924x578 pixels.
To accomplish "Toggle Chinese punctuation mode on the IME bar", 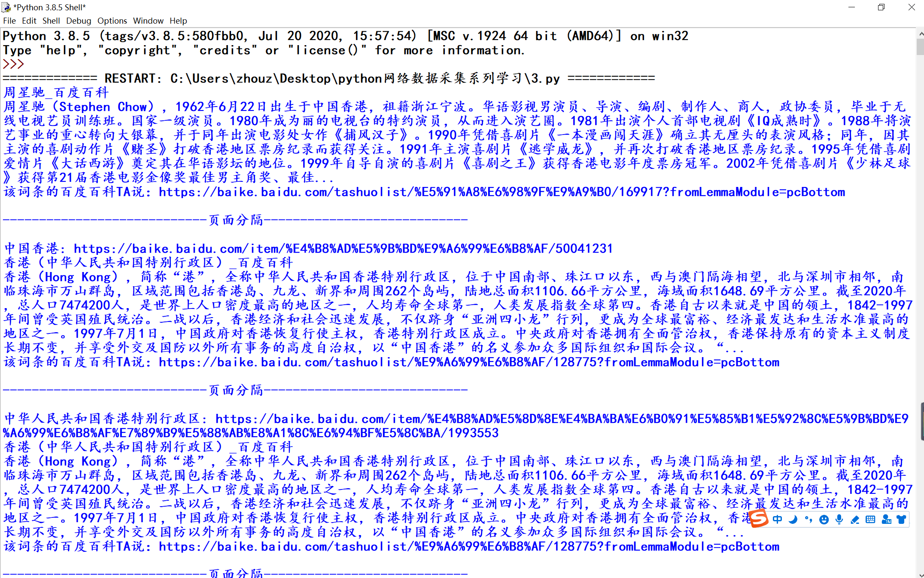I will point(808,520).
